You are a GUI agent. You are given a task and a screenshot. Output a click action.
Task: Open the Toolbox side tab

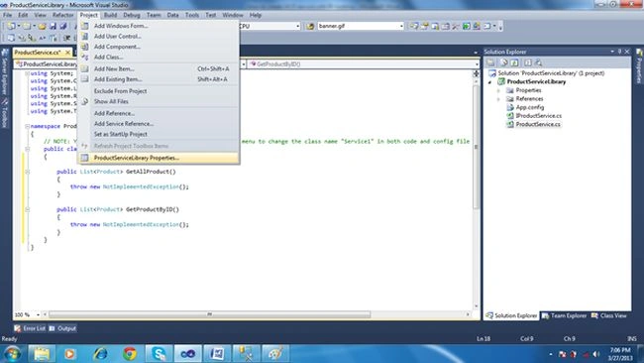point(5,113)
